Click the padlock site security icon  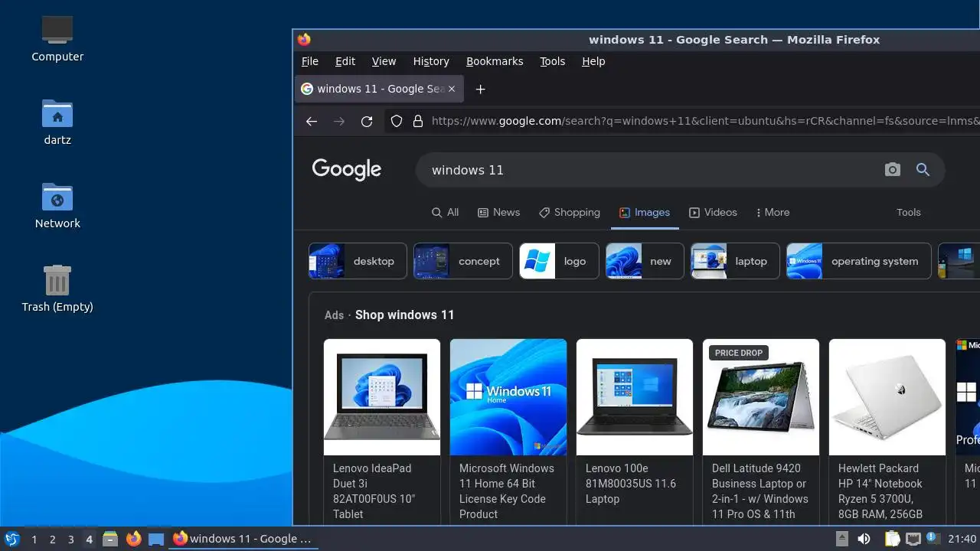point(418,121)
